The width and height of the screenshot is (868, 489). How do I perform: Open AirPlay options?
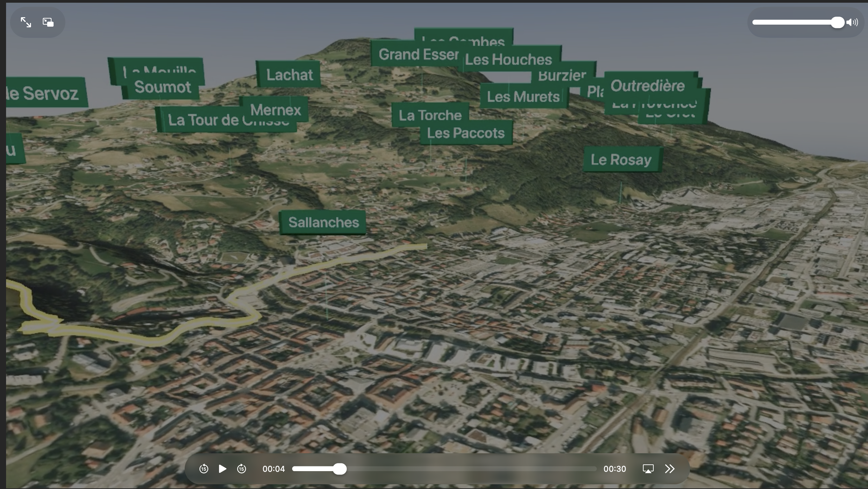pyautogui.click(x=648, y=469)
